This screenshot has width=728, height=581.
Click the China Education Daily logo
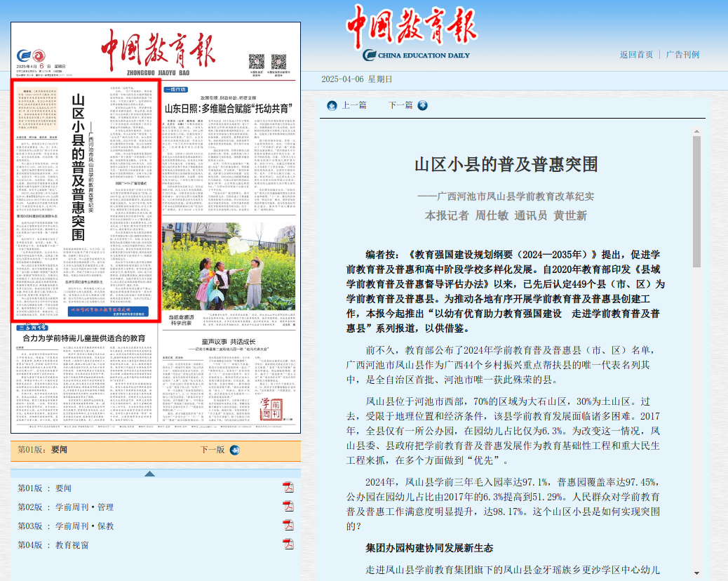[x=417, y=34]
